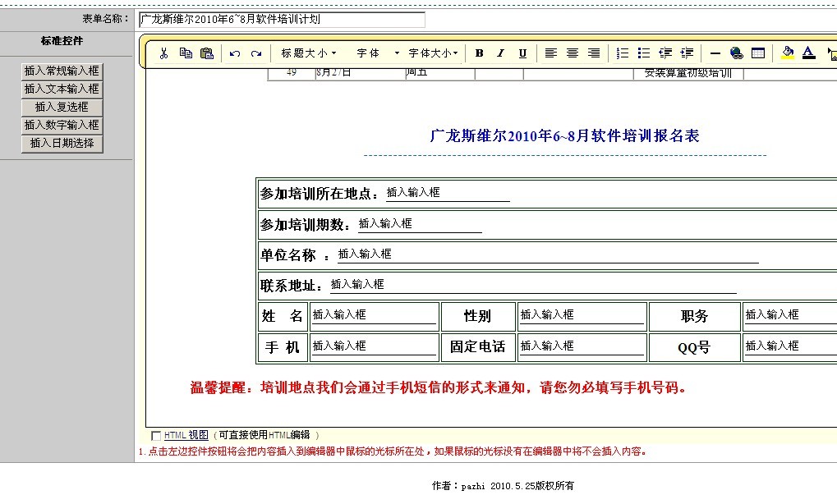Insert a table via toolbar icon
This screenshot has height=504, width=837.
tap(758, 53)
